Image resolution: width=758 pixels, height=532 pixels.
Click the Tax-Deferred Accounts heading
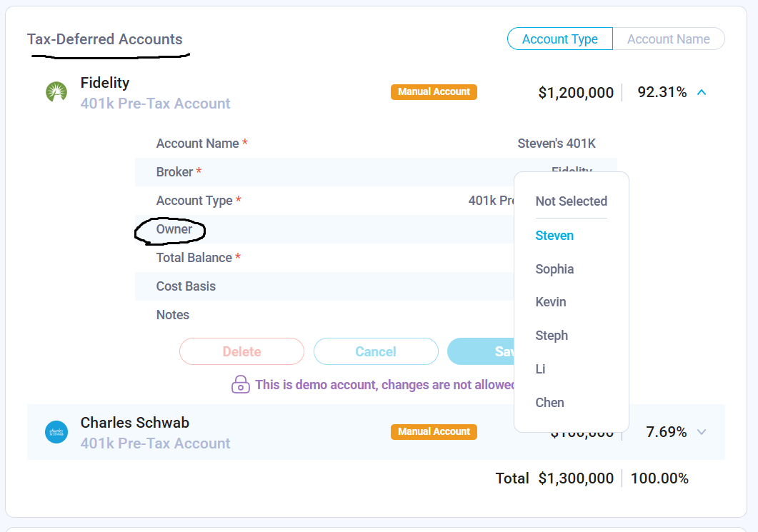(x=105, y=39)
